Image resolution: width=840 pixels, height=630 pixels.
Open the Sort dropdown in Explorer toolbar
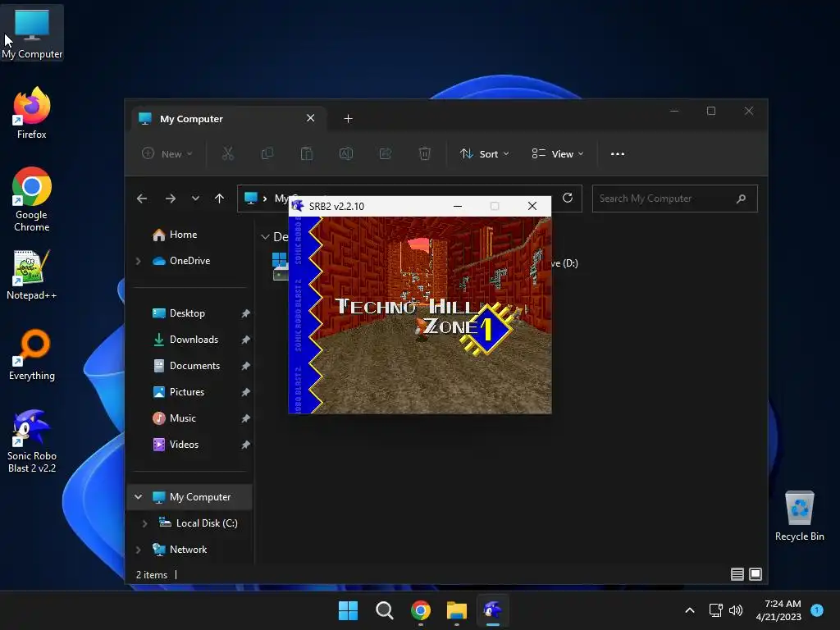pos(484,153)
